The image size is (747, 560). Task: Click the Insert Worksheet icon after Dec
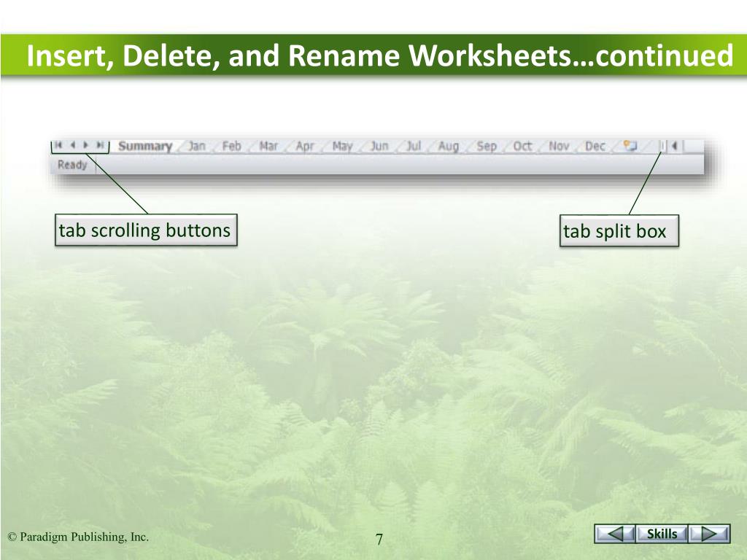pyautogui.click(x=630, y=145)
